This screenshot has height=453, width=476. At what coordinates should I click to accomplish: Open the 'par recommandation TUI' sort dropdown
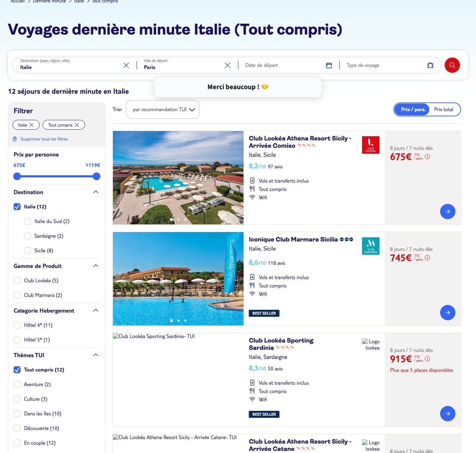pos(162,109)
